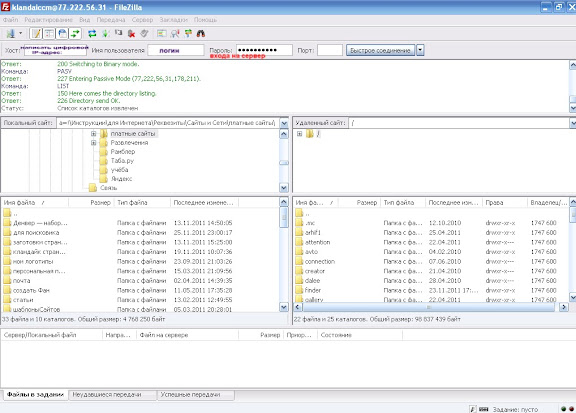Viewport: 576px width, 413px height.
Task: Disconnect from the server icon
Action: 131,34
